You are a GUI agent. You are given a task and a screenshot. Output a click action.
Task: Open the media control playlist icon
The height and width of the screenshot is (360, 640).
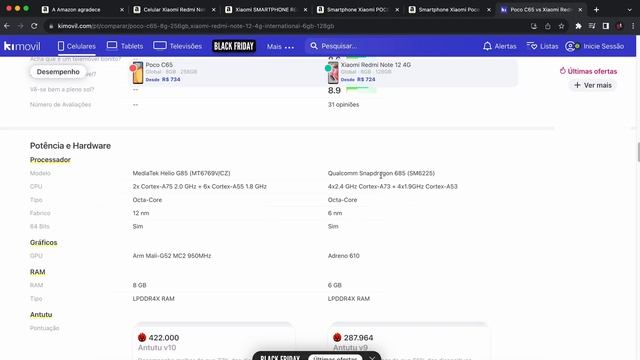click(x=592, y=26)
